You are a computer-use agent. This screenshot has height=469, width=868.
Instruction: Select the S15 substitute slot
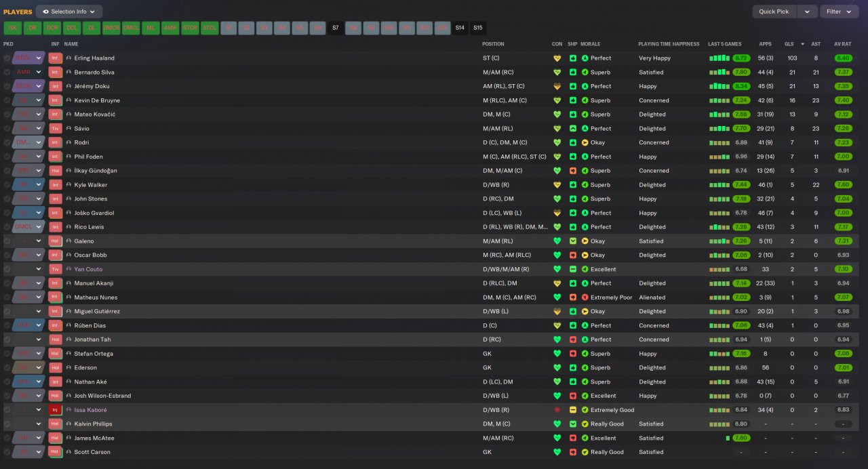[478, 28]
